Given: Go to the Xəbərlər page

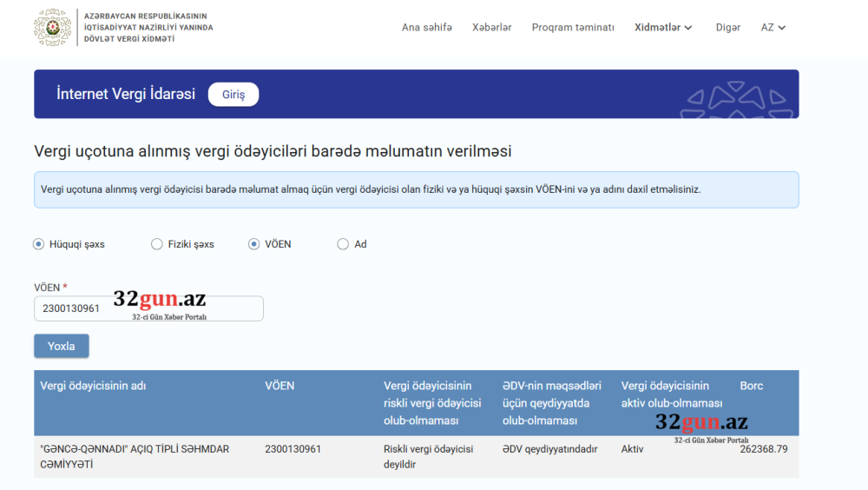Looking at the screenshot, I should (491, 28).
